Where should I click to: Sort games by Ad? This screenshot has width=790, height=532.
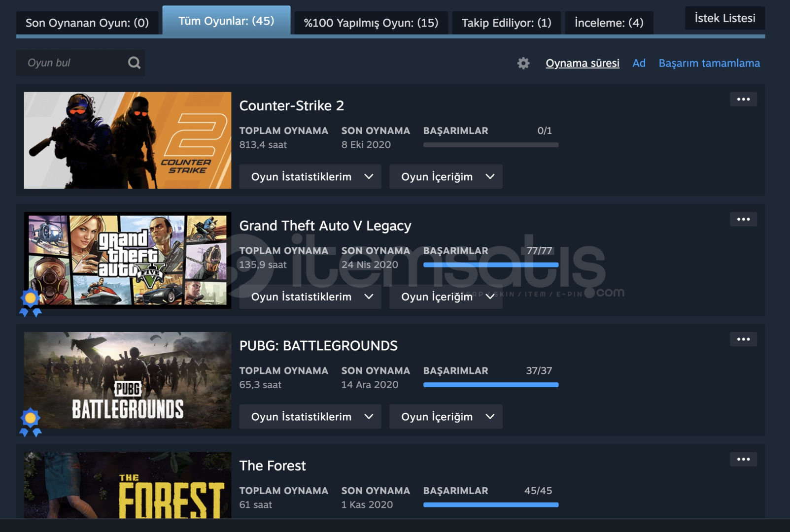click(639, 63)
